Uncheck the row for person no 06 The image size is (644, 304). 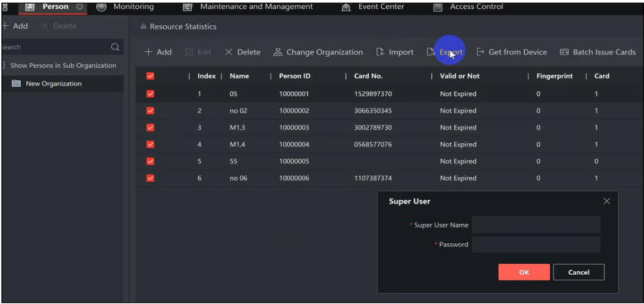tap(150, 178)
